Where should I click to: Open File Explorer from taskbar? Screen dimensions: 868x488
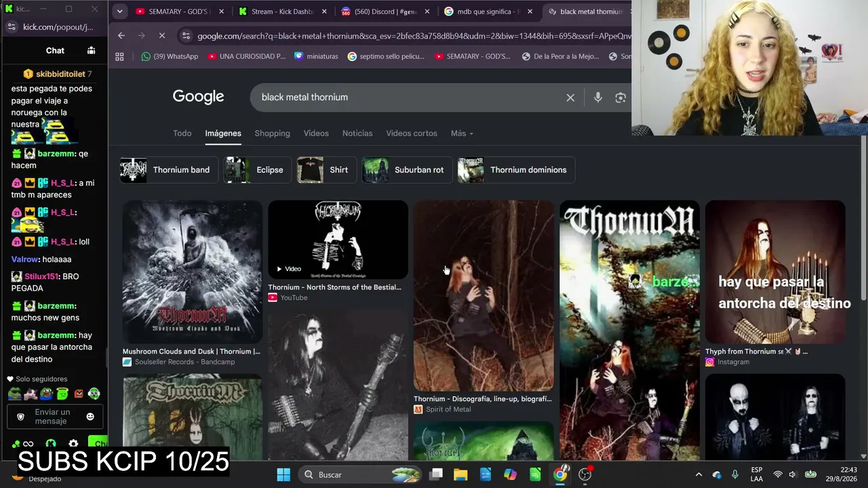pos(460,474)
